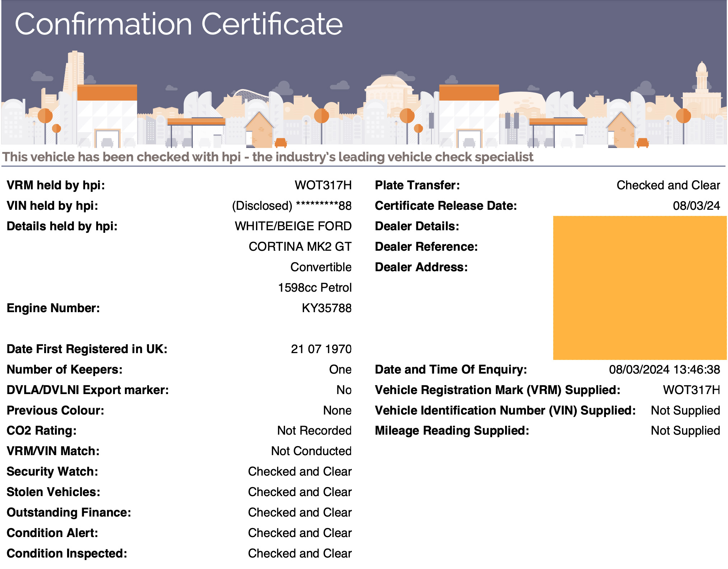Select the CO2 Rating label
Viewport: 728px width, 569px height.
42,430
